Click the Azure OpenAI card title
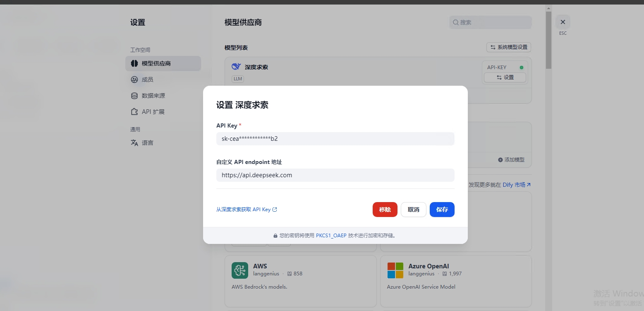The width and height of the screenshot is (644, 311). pos(429,266)
